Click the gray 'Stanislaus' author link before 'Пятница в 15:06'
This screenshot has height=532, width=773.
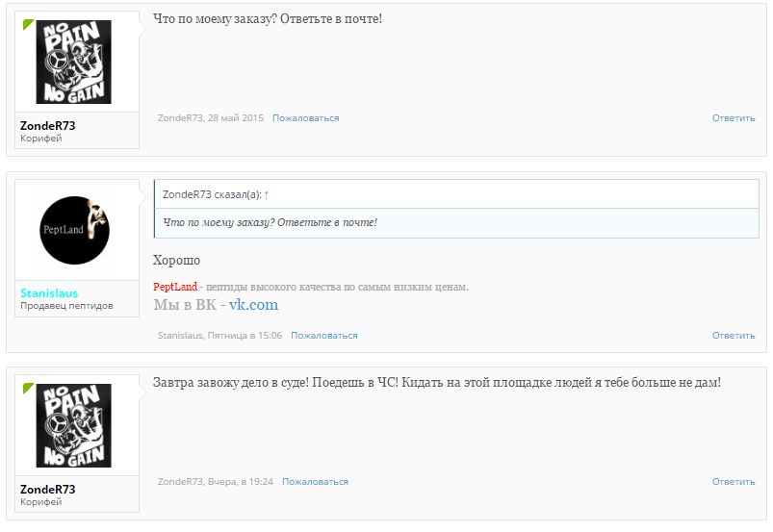coord(181,336)
